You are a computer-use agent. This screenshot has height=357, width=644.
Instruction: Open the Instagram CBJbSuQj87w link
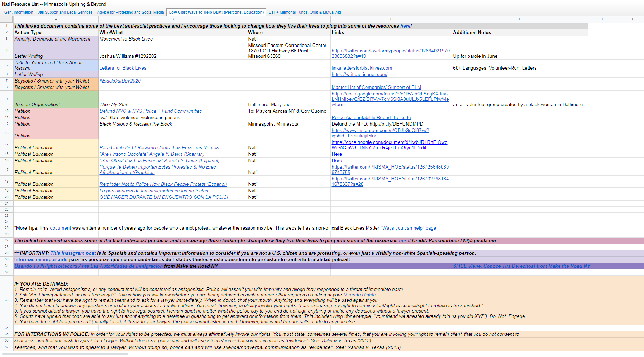pyautogui.click(x=380, y=133)
